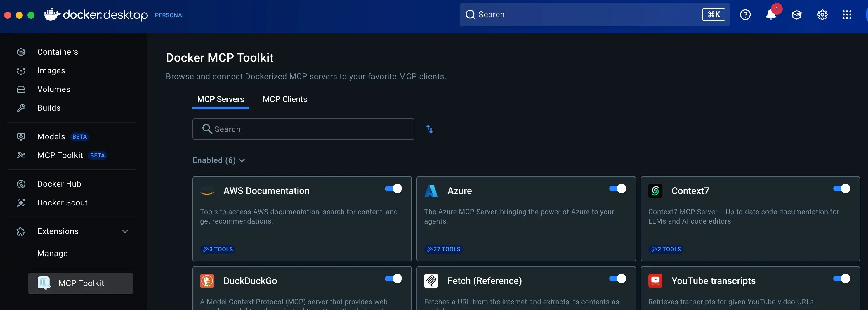The image size is (868, 310).
Task: Open the Context7 card title
Action: [x=690, y=191]
